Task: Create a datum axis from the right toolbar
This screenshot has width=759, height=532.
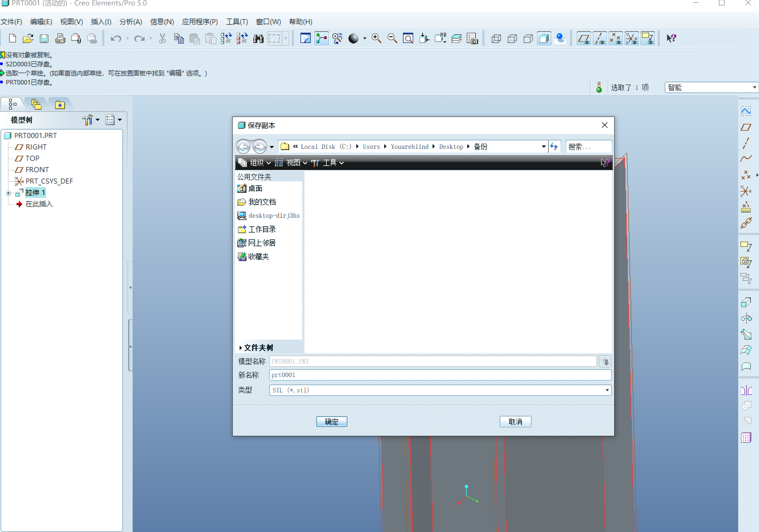Action: (746, 143)
